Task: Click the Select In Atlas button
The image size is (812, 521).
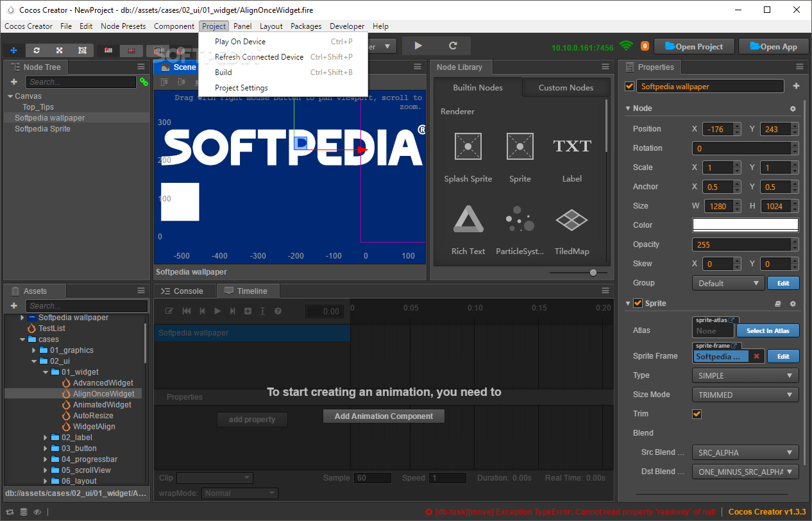Action: [x=768, y=330]
